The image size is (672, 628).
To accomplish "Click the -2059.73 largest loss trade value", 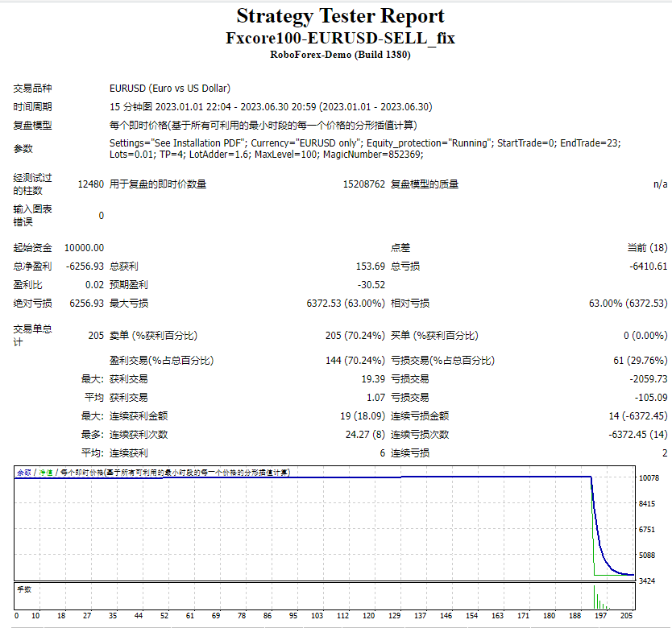I will pyautogui.click(x=649, y=379).
